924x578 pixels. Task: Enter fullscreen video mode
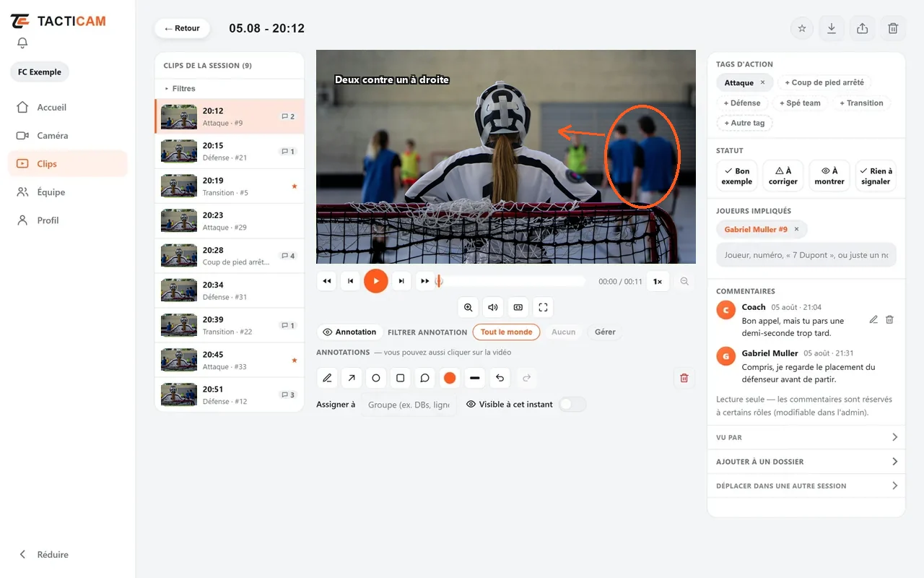[544, 307]
